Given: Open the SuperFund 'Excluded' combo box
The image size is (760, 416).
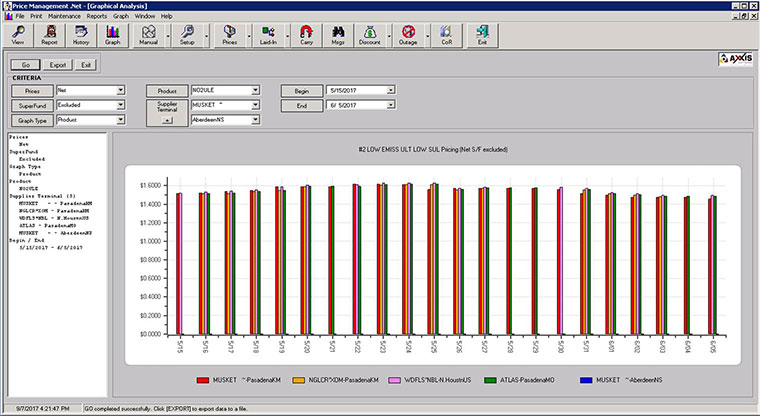Looking at the screenshot, I should [x=91, y=105].
